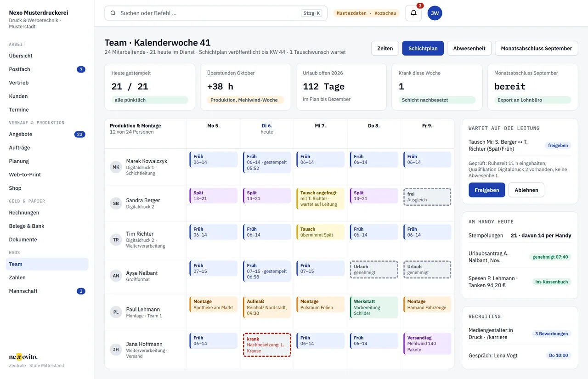This screenshot has width=588, height=379.
Task: Click the Strg K shortcut badge
Action: coord(312,13)
